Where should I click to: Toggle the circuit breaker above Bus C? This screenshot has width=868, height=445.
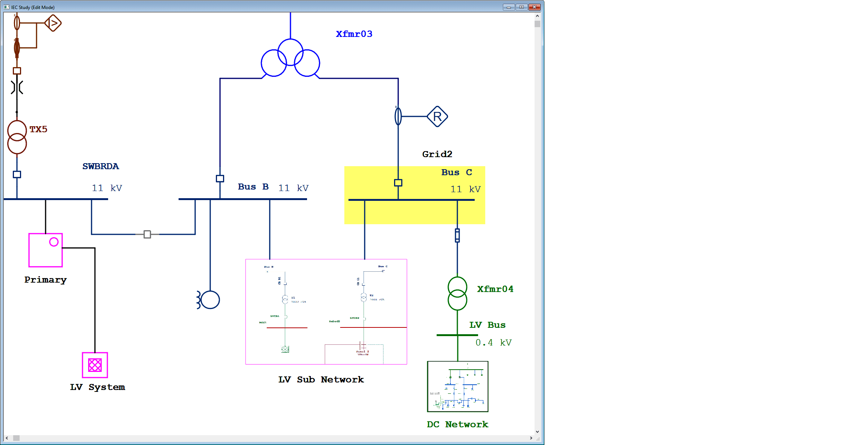[x=398, y=182]
